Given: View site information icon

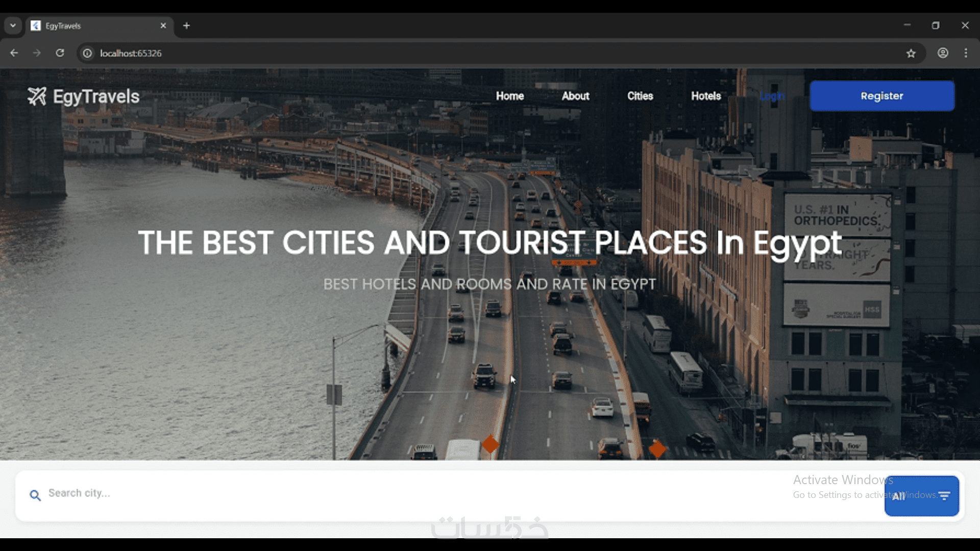Looking at the screenshot, I should point(88,53).
